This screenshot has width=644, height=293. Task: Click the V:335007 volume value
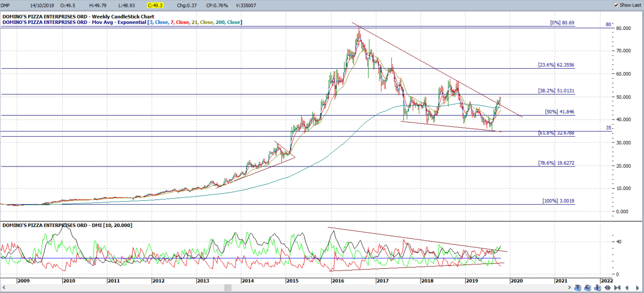[x=246, y=5]
